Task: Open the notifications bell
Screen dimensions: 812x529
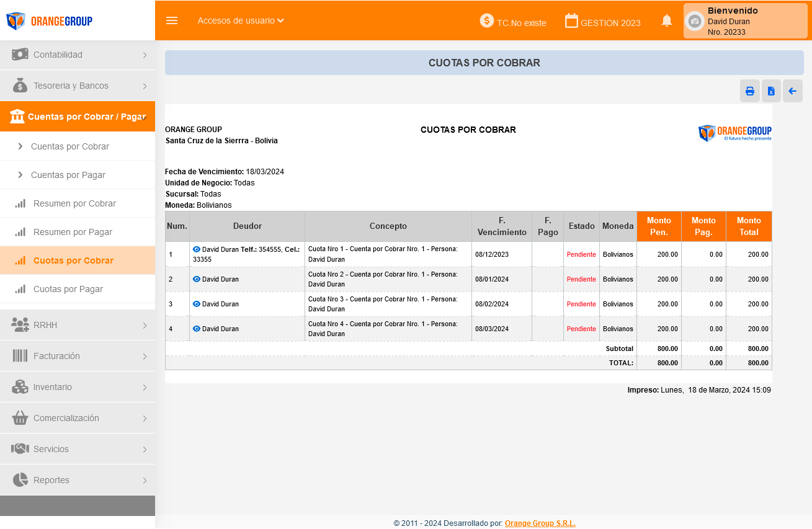Action: 667,21
